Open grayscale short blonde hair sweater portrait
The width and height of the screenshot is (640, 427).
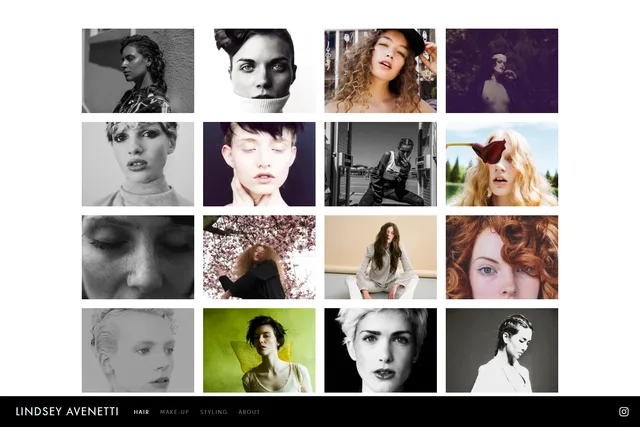click(x=138, y=164)
